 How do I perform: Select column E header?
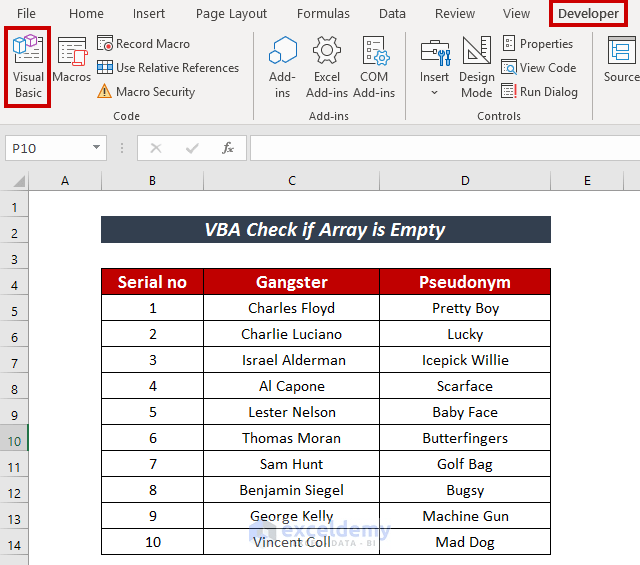(x=587, y=180)
